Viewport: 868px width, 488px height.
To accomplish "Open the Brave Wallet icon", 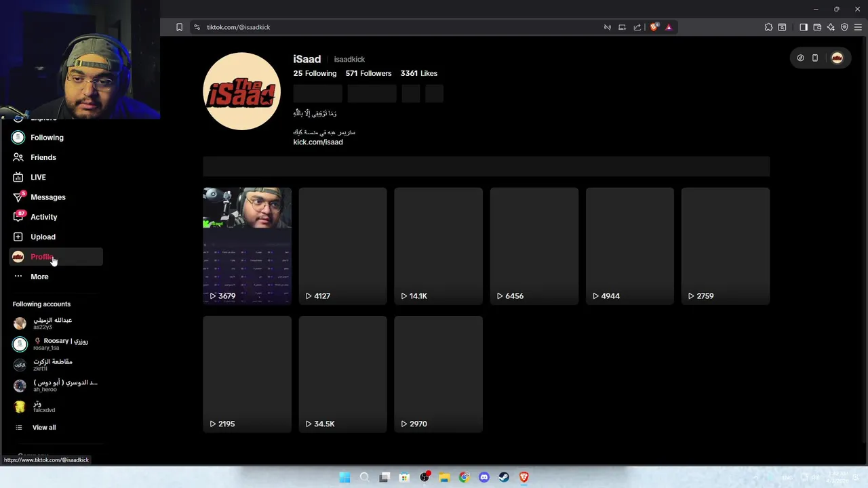I will tap(817, 27).
